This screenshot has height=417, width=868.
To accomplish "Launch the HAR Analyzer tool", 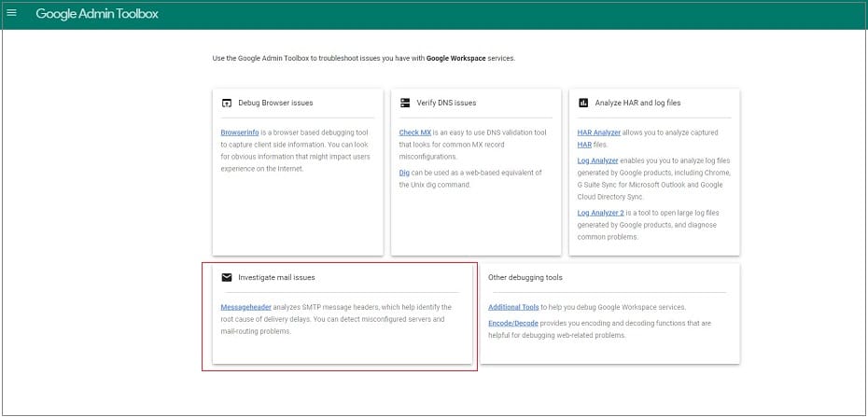I will pos(599,132).
